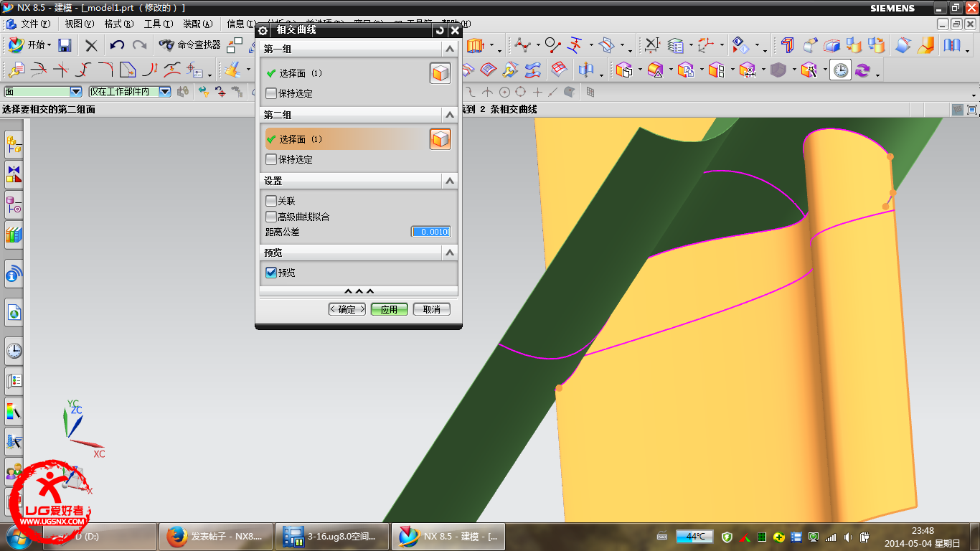Open the Reuse Library books icon
980x551 pixels.
point(14,235)
